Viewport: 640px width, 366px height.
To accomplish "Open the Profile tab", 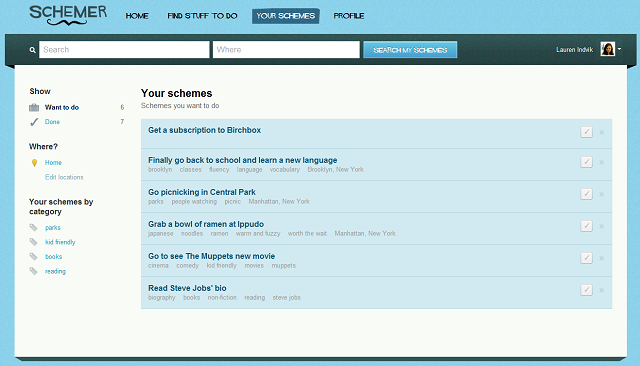I will [349, 16].
